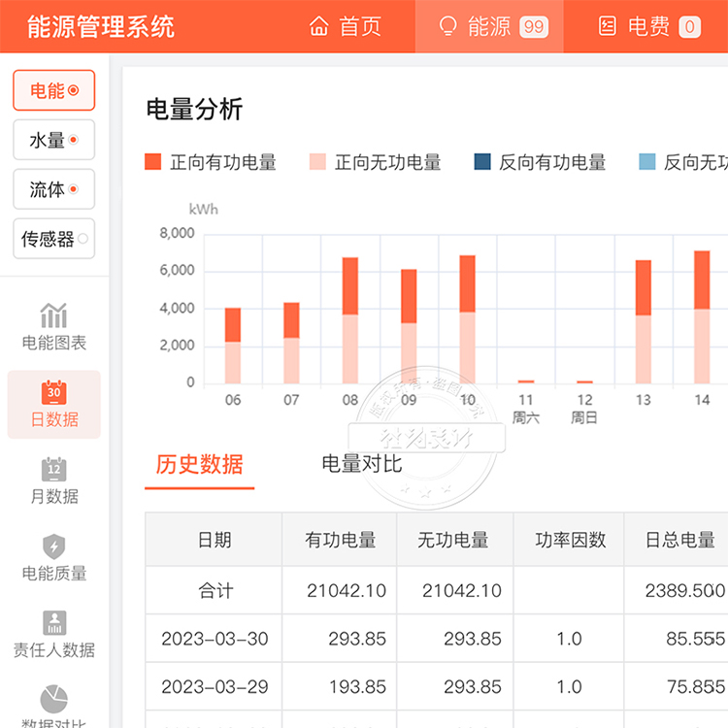Click the bar for day 10
The width and height of the screenshot is (728, 728).
pyautogui.click(x=468, y=319)
